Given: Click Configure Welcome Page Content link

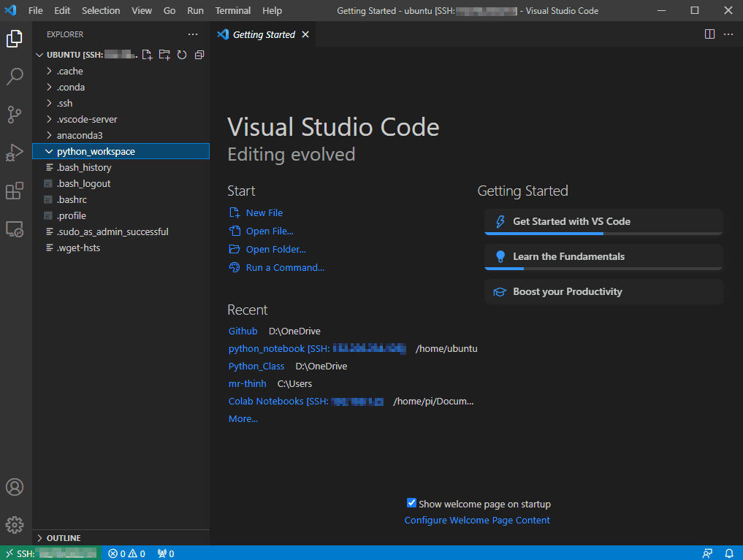Looking at the screenshot, I should (477, 520).
